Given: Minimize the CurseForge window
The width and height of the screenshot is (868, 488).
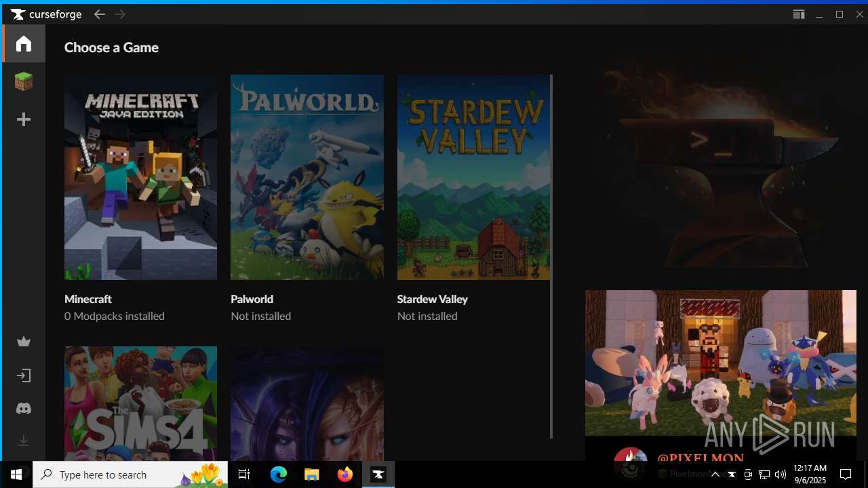Looking at the screenshot, I should [819, 14].
